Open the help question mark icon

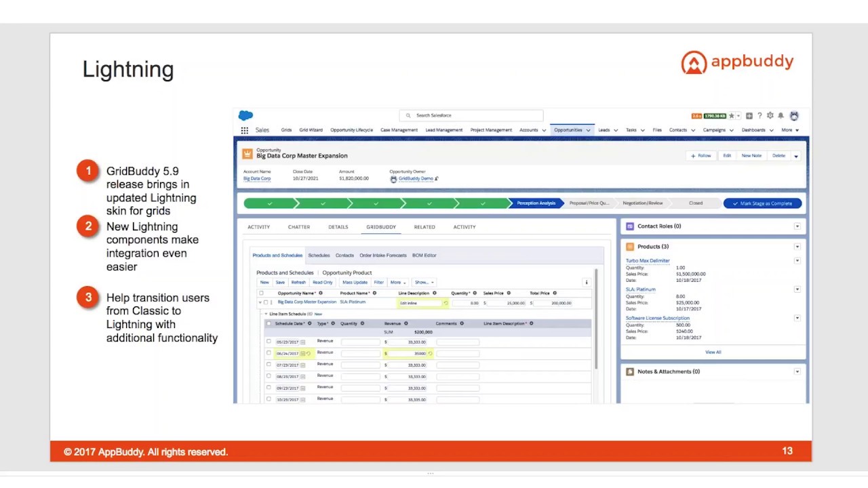[759, 116]
